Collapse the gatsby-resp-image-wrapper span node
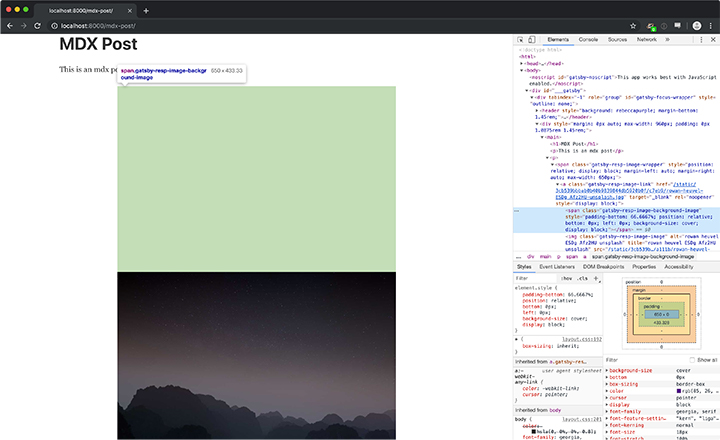Screen dimensions: 720x440 [552, 164]
